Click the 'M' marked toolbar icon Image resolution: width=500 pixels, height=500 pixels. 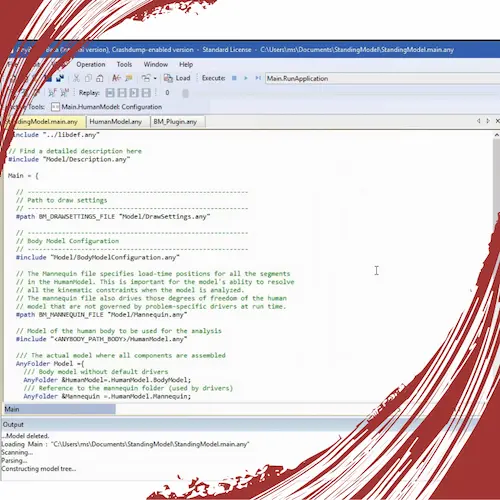(x=64, y=93)
